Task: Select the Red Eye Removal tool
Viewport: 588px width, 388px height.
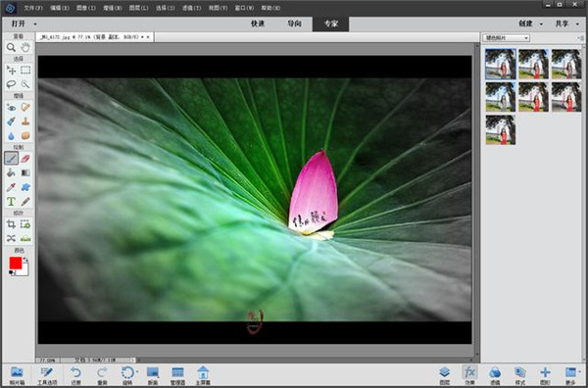Action: coord(11,107)
